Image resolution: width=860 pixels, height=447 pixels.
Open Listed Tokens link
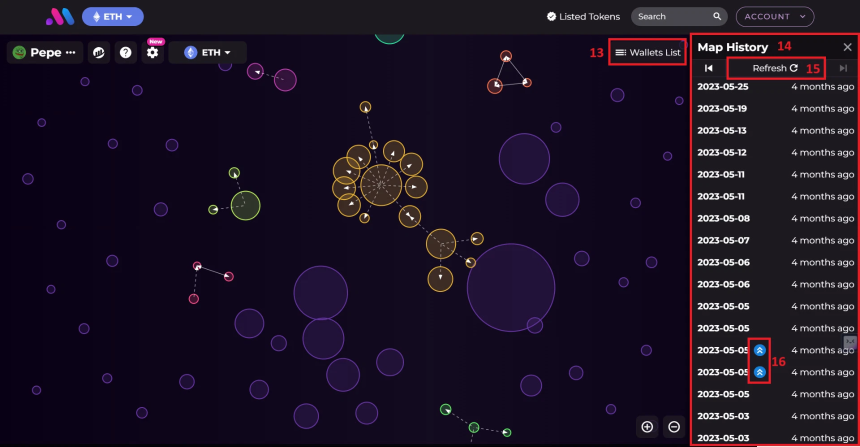click(584, 16)
